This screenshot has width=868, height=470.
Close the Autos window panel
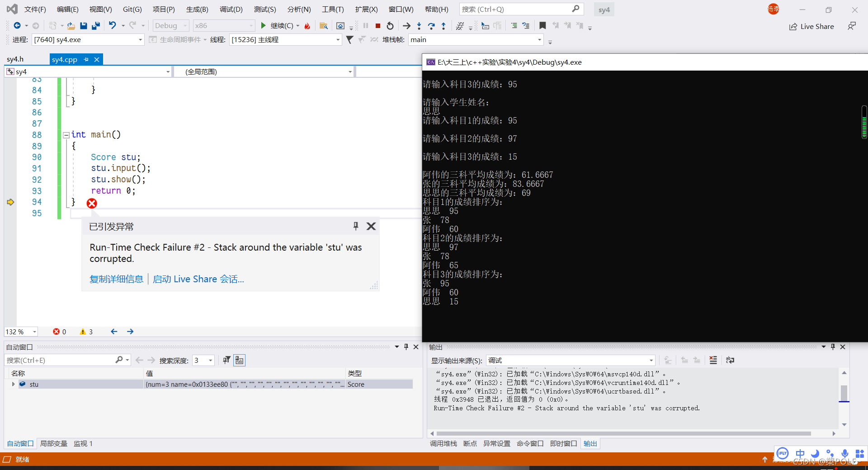coord(416,347)
